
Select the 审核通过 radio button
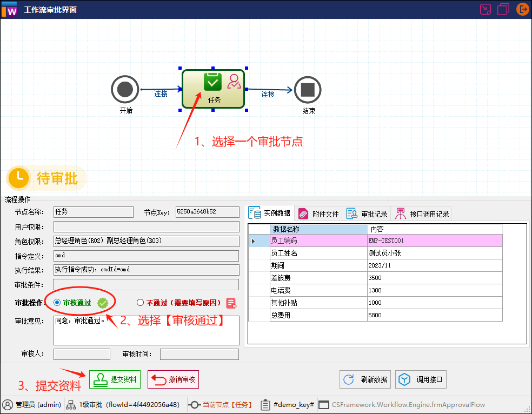(x=57, y=303)
